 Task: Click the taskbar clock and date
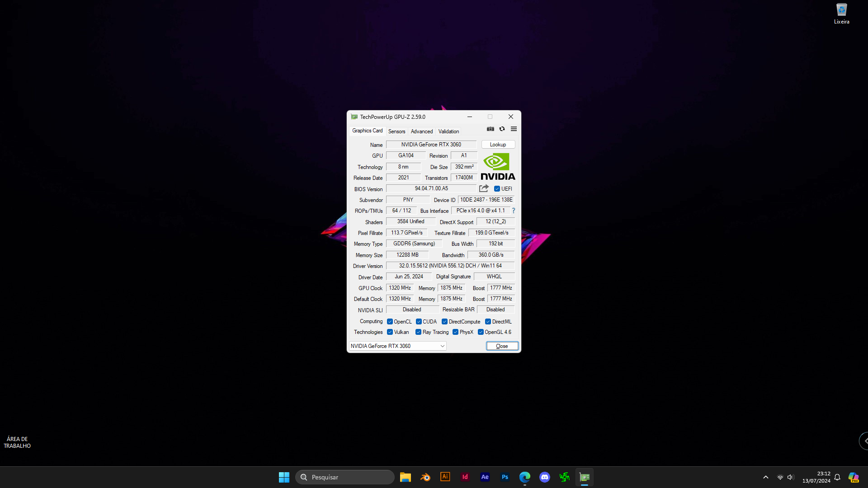coord(816,477)
